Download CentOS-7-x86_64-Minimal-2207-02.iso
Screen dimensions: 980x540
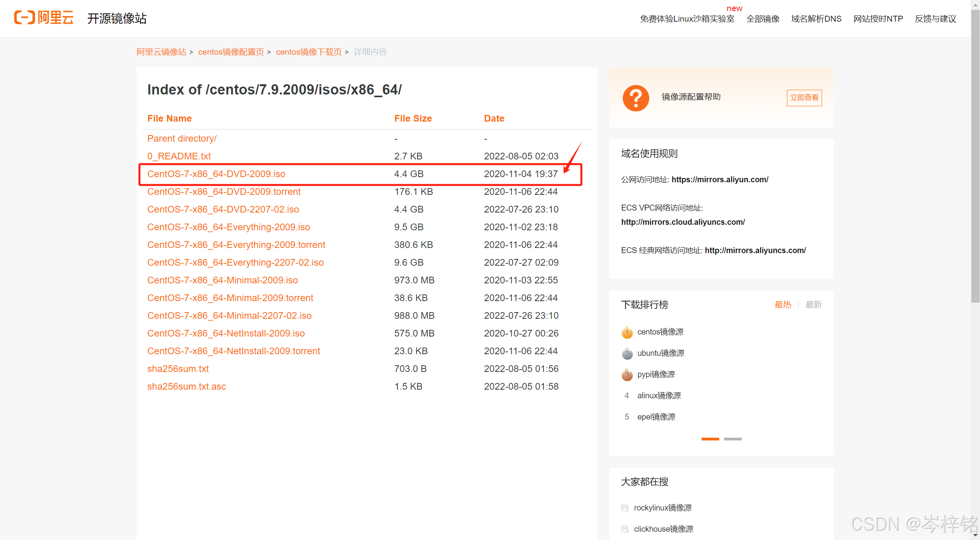point(229,316)
